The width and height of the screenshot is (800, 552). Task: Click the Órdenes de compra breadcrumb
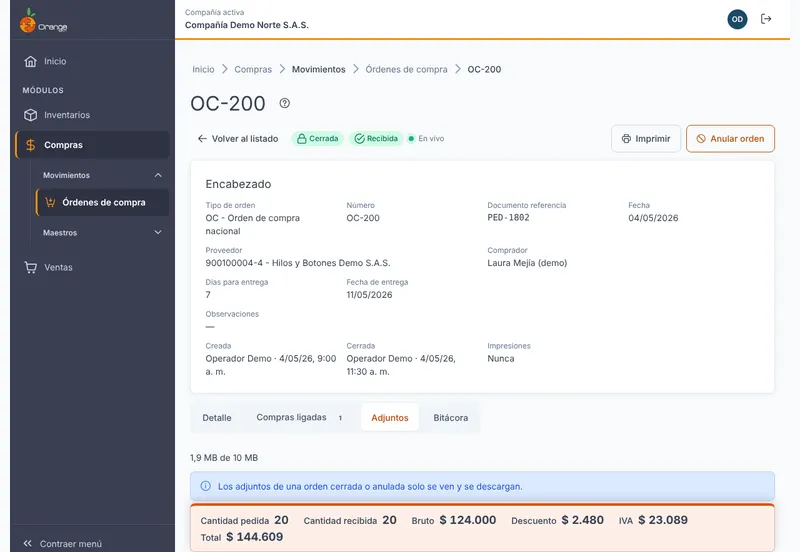pos(406,69)
